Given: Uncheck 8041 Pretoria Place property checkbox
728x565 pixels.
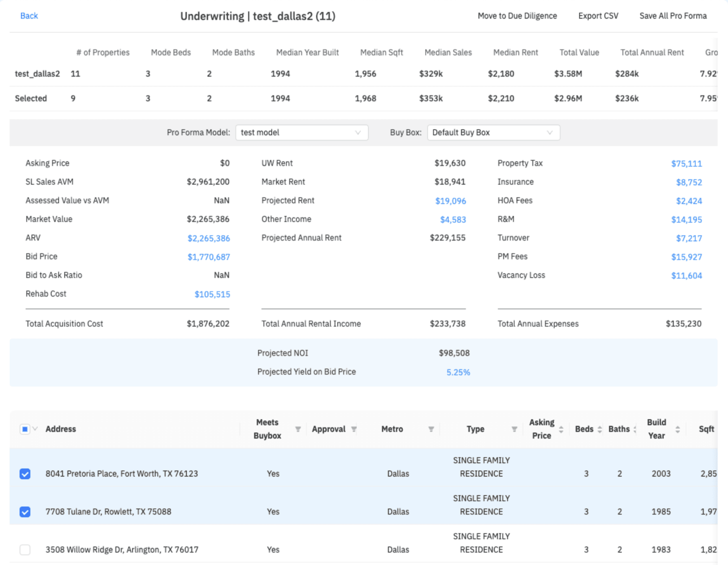Looking at the screenshot, I should [25, 474].
